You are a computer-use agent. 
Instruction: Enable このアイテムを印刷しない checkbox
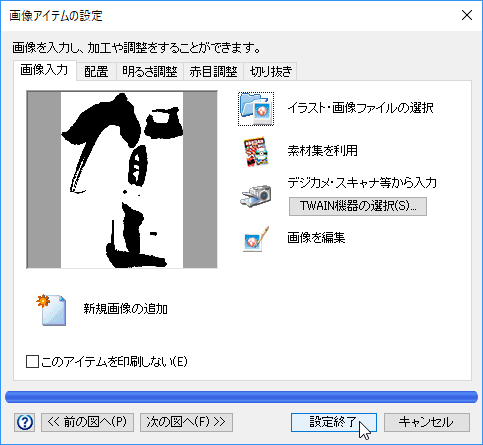pyautogui.click(x=32, y=361)
